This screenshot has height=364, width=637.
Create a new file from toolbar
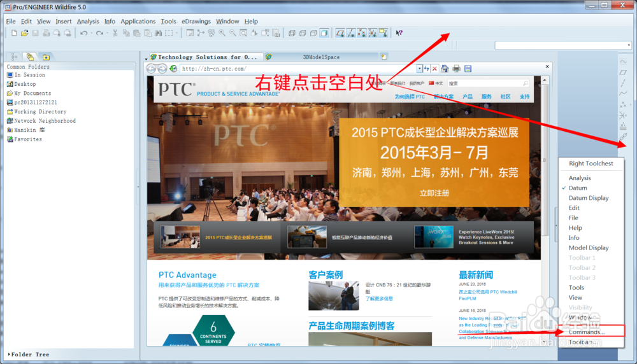(14, 33)
